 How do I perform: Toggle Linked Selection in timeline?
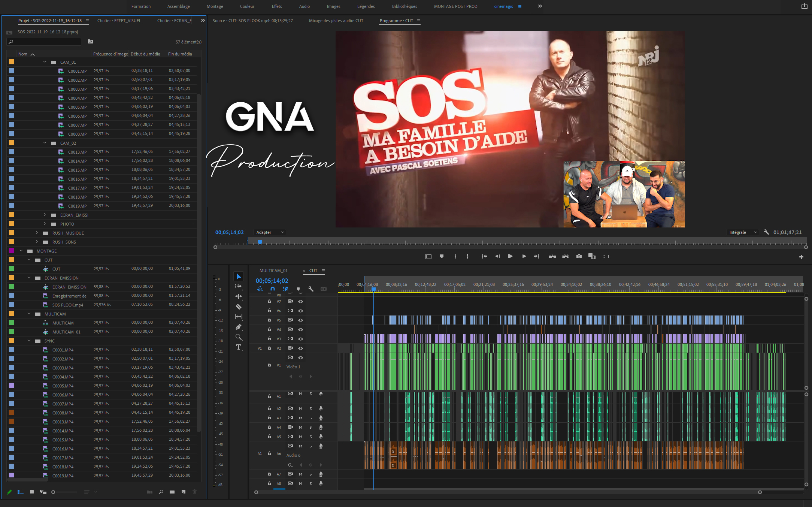pyautogui.click(x=285, y=289)
